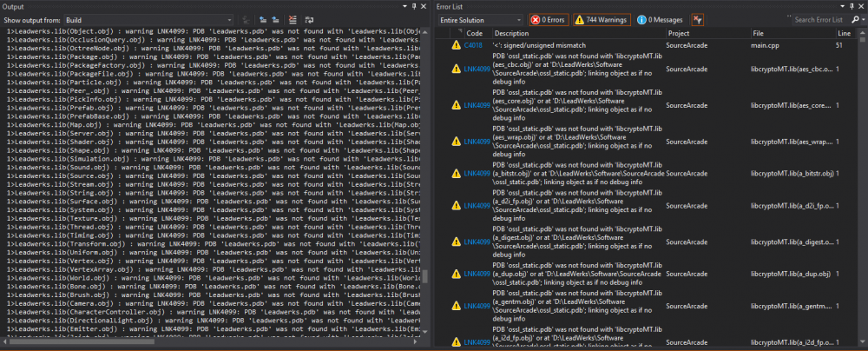This screenshot has height=351, width=868.
Task: Toggle word wrap in Output window
Action: (x=308, y=19)
